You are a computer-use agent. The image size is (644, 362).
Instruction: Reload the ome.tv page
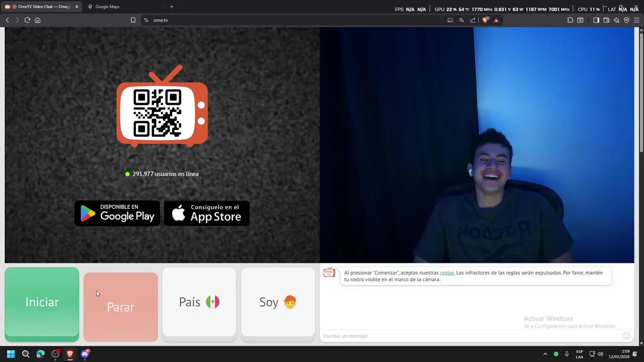tap(27, 20)
